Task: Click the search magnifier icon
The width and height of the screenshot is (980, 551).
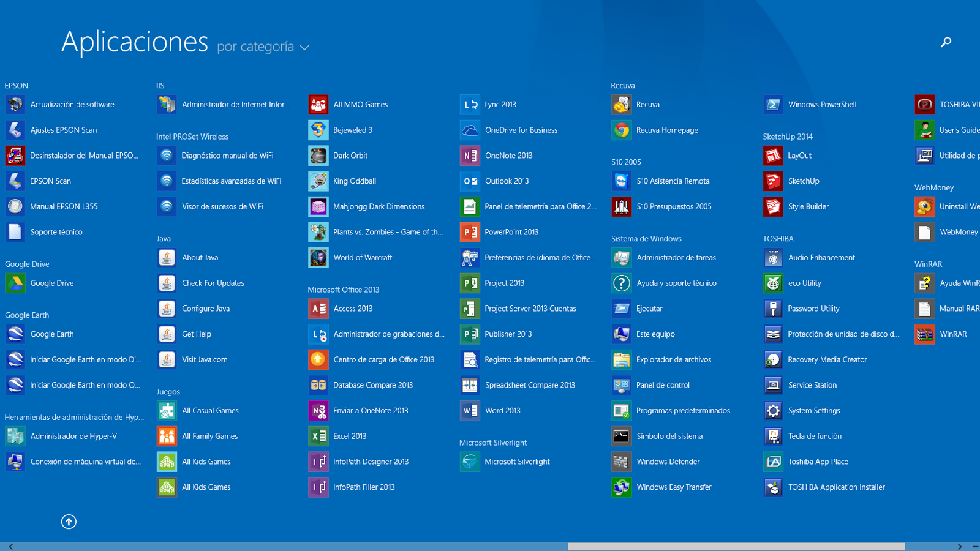Action: tap(946, 42)
